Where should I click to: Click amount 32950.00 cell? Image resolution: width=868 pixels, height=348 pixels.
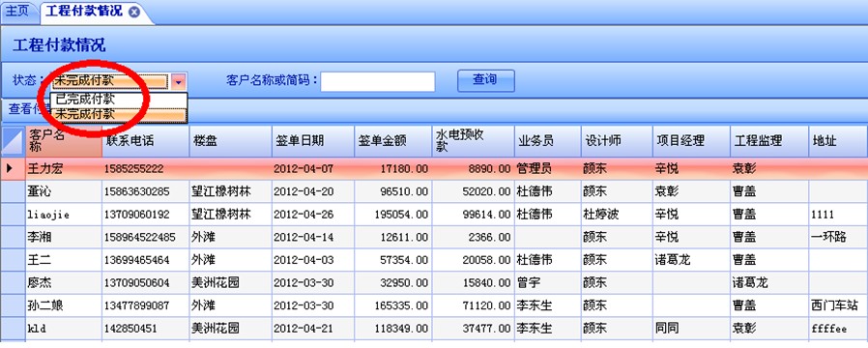tap(392, 282)
